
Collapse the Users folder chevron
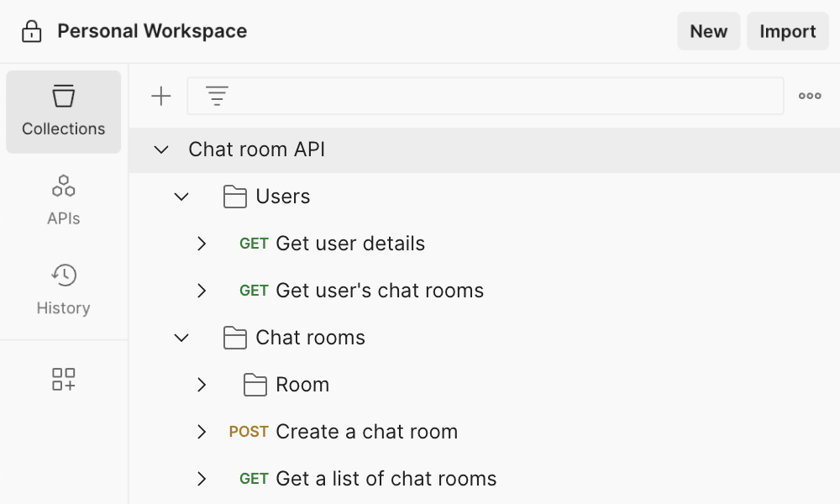(181, 197)
